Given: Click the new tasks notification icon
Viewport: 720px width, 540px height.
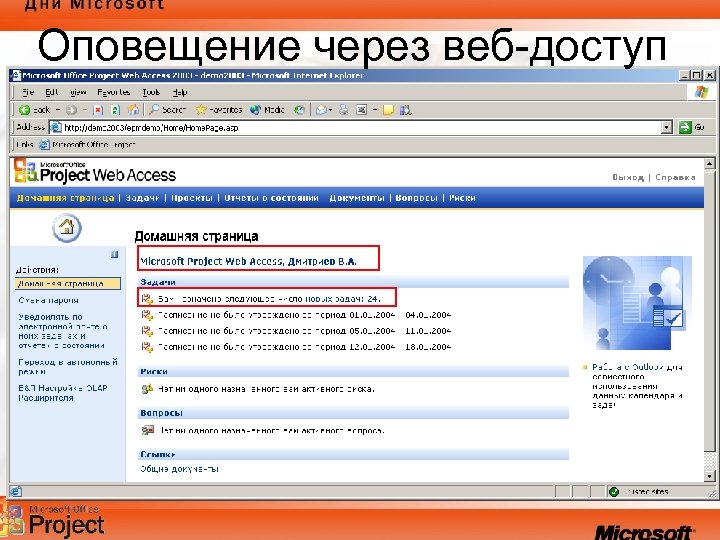Looking at the screenshot, I should click(x=147, y=299).
